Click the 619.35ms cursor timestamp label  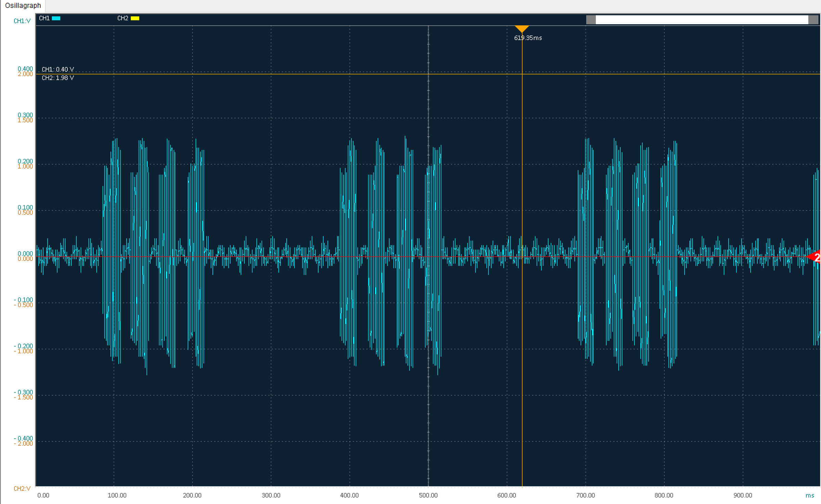pyautogui.click(x=528, y=38)
